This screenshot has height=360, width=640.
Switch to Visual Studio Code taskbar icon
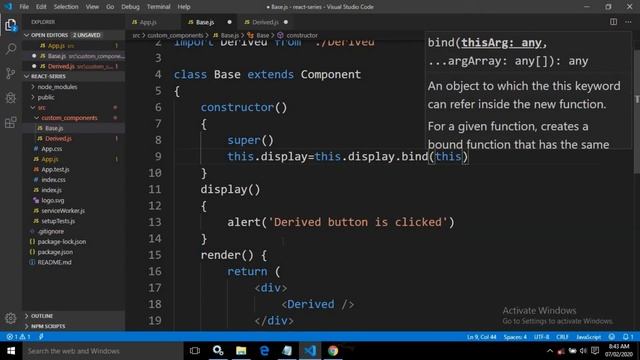click(x=310, y=351)
